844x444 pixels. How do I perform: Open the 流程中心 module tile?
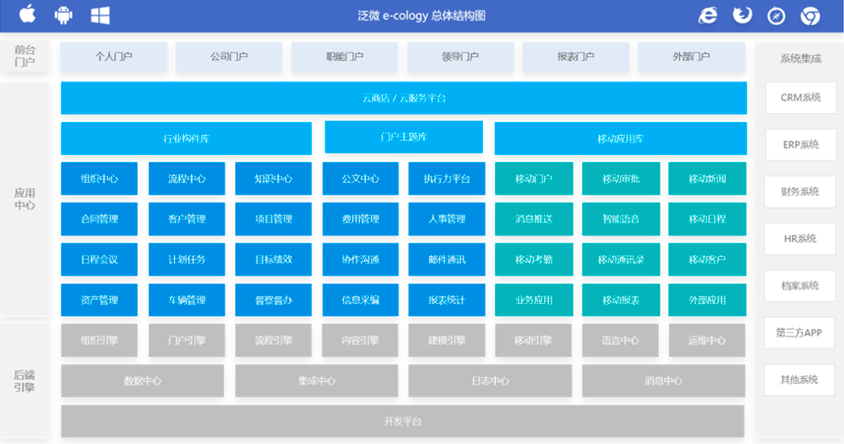[187, 179]
